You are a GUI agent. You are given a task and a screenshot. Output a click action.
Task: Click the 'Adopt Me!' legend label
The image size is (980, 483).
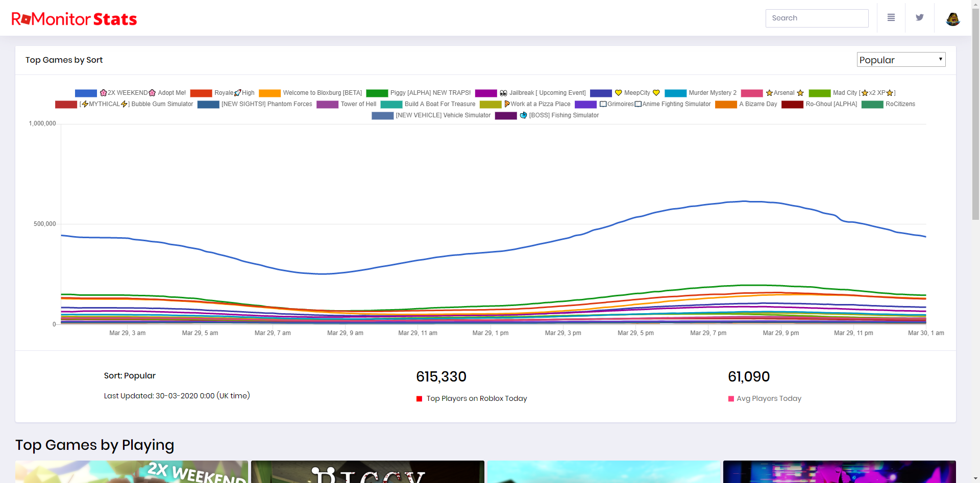[x=143, y=93]
